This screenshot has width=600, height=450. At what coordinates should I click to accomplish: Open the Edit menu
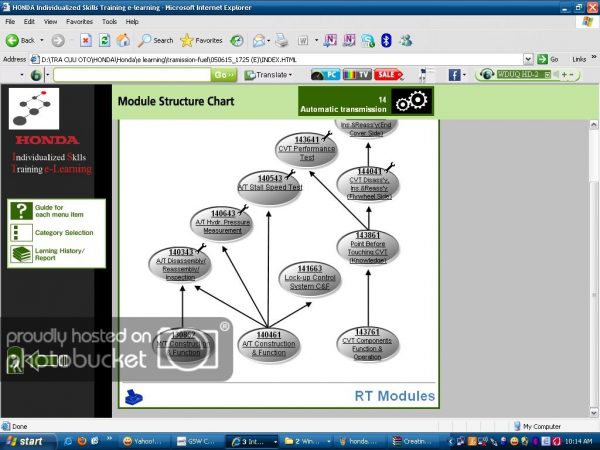coord(29,21)
